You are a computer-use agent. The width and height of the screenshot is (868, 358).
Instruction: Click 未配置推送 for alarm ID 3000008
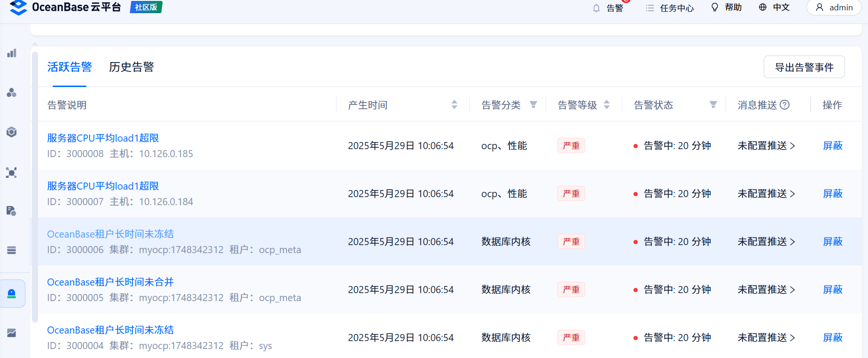pyautogui.click(x=766, y=146)
